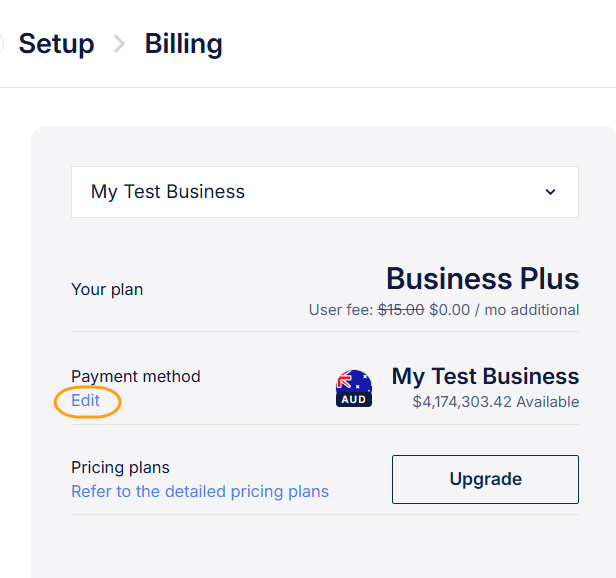Go to Setup in the breadcrumb
This screenshot has width=616, height=578.
[56, 44]
